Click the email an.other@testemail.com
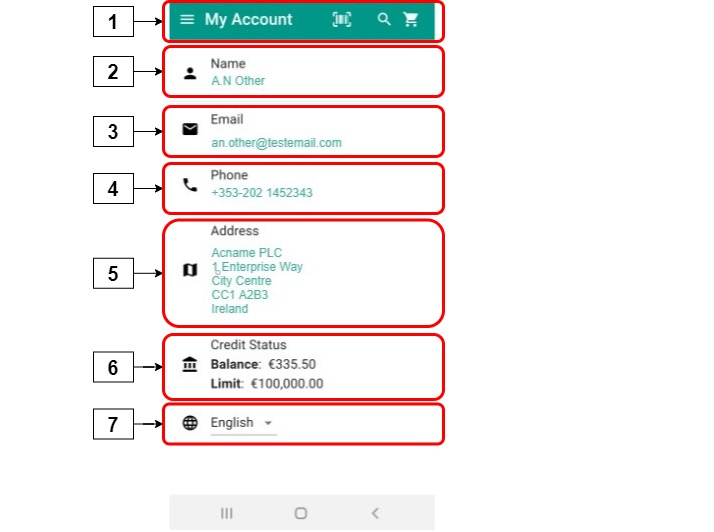This screenshot has width=714, height=532. tap(276, 143)
